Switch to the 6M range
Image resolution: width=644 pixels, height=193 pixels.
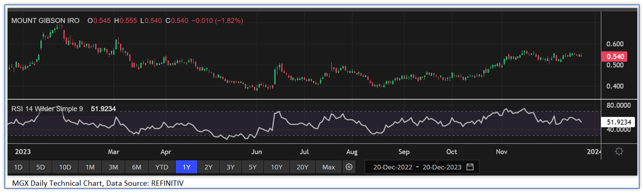137,167
